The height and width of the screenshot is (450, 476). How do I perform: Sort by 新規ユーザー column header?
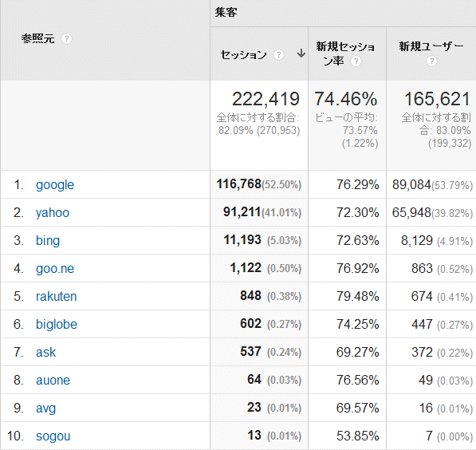(x=431, y=46)
